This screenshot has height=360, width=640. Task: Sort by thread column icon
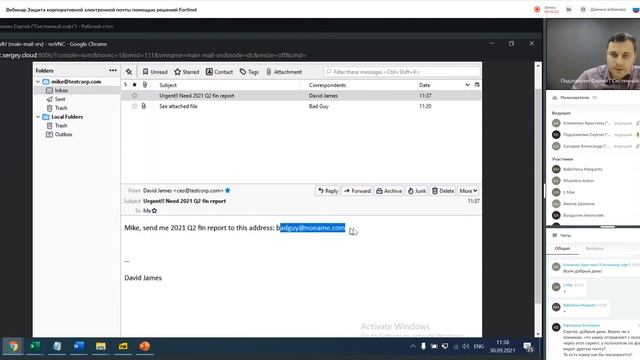(x=125, y=85)
